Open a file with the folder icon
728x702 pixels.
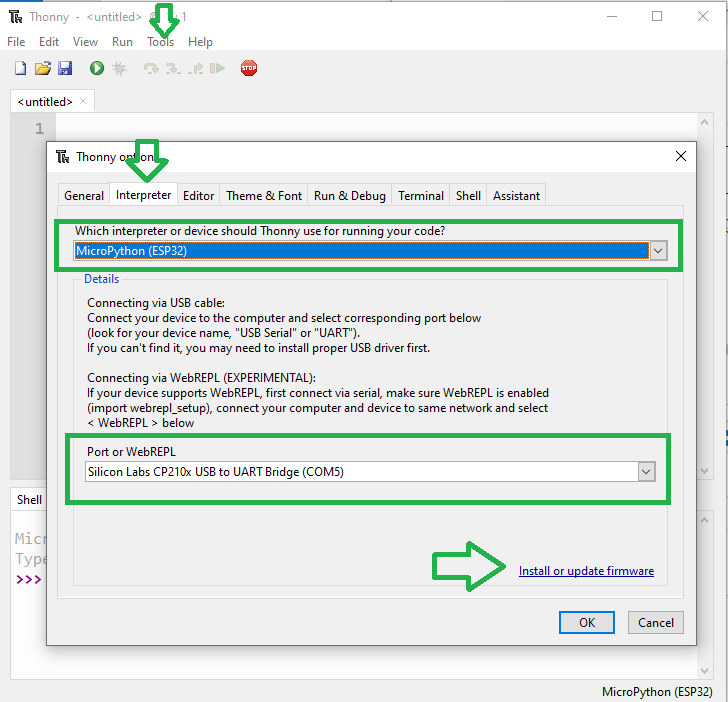[x=43, y=68]
